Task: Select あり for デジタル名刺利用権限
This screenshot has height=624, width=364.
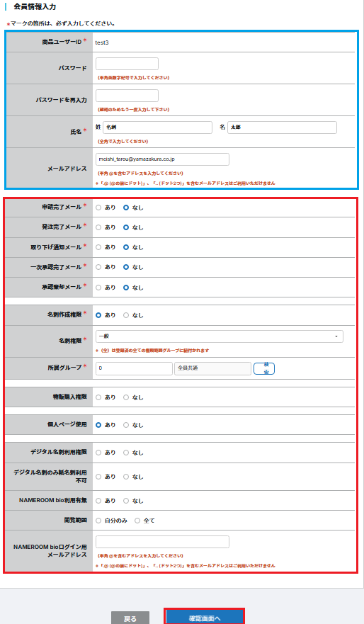Action: coord(98,453)
